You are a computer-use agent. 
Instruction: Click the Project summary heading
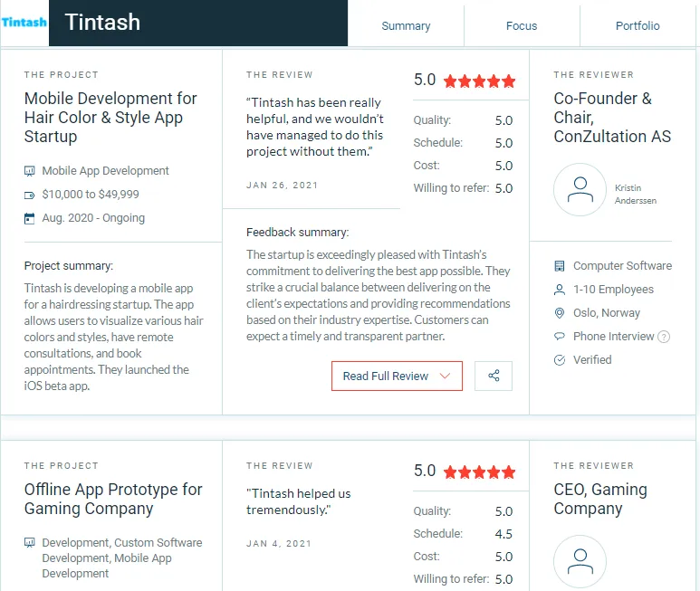pyautogui.click(x=69, y=266)
